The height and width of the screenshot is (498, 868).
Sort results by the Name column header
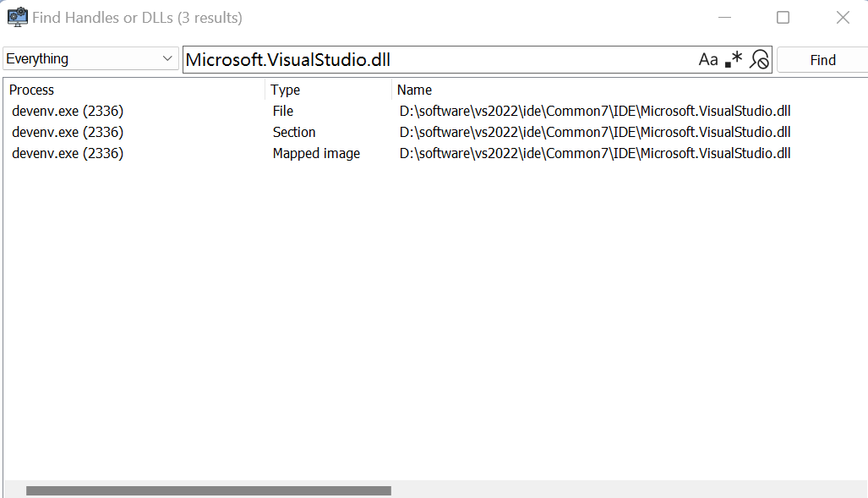(625, 90)
